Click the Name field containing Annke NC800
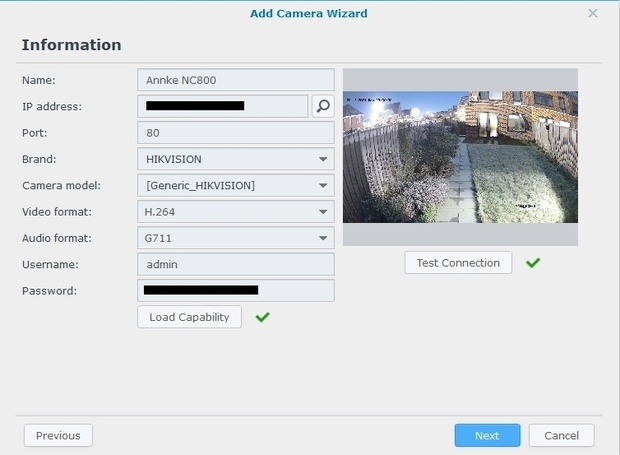This screenshot has width=620, height=455. (235, 80)
